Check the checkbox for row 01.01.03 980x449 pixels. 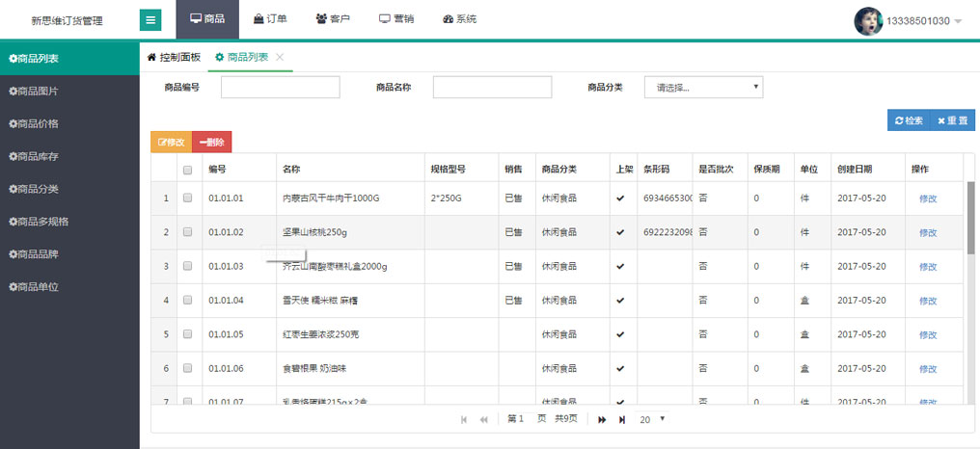coord(187,266)
